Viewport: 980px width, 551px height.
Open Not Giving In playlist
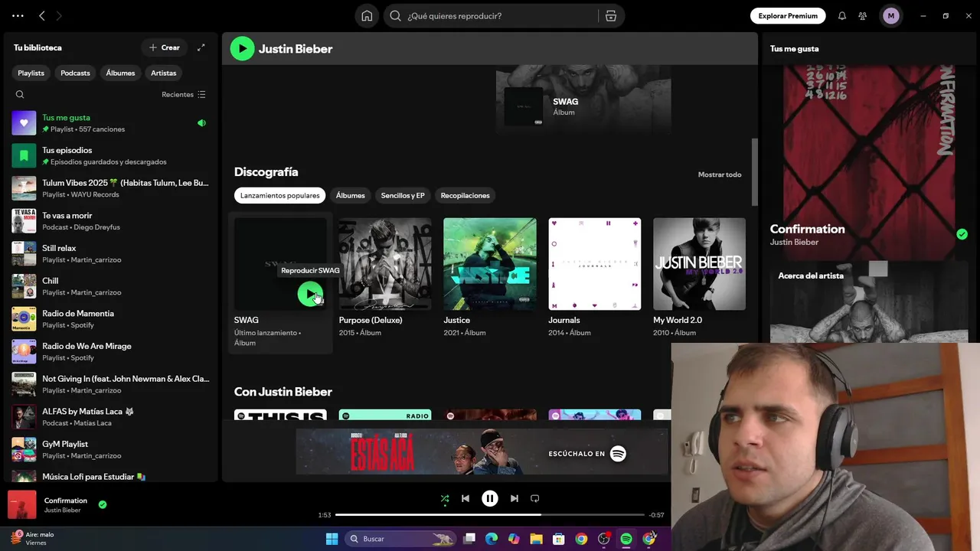(111, 384)
